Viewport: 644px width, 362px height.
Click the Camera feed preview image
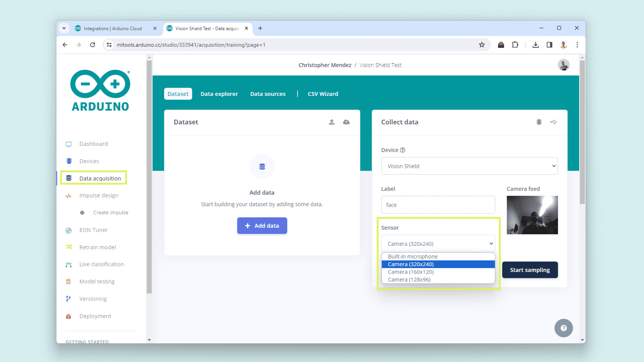[532, 215]
